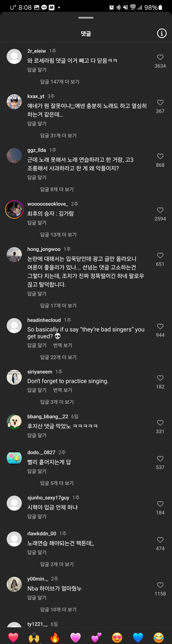
Task: Open the comments info icon
Action: point(161,33)
